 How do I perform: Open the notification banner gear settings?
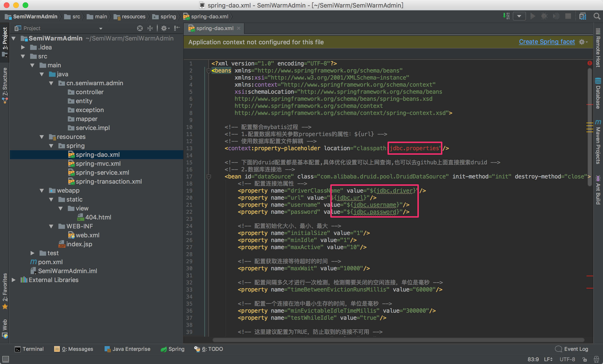pos(583,42)
